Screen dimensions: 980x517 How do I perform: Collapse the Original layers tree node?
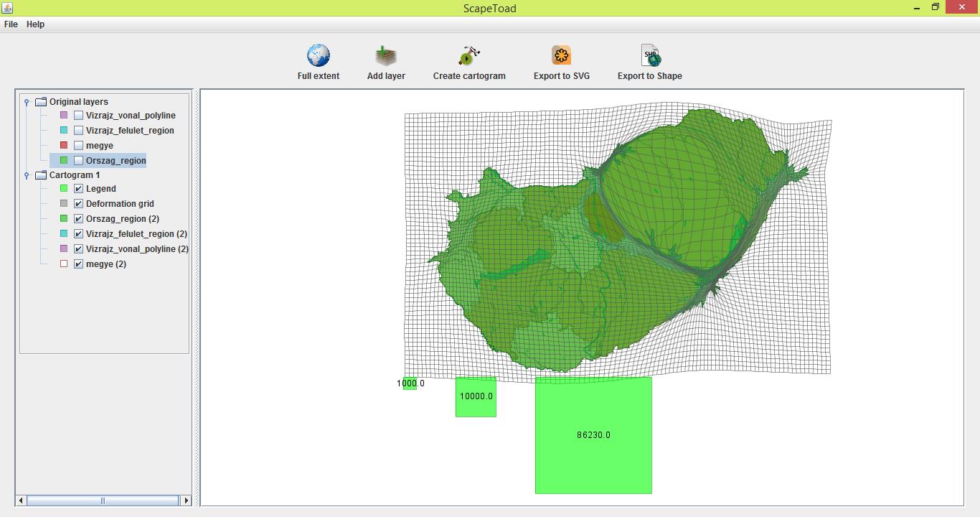click(x=27, y=102)
